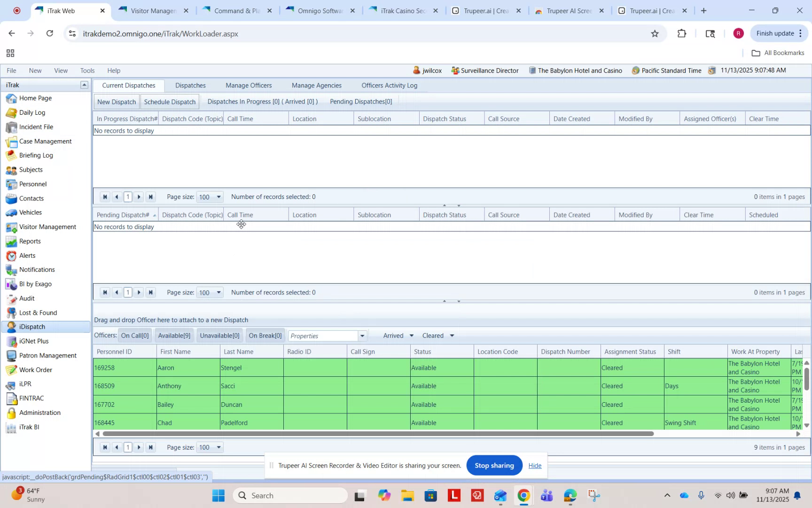Jump to last page of the officers grid
Viewport: 812px width, 508px height.
tap(151, 447)
